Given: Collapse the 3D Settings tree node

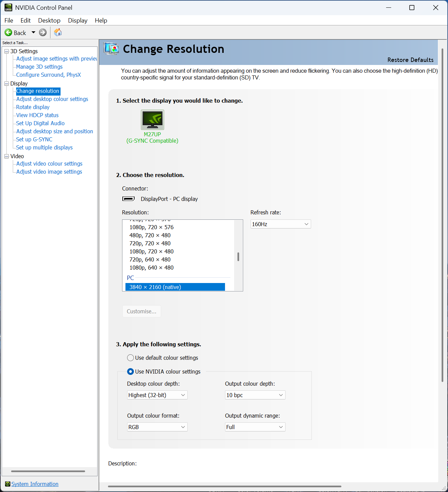Looking at the screenshot, I should (6, 51).
